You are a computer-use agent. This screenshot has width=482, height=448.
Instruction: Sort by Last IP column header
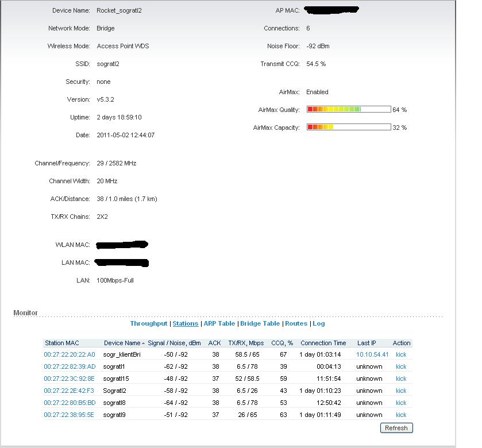coord(367,343)
